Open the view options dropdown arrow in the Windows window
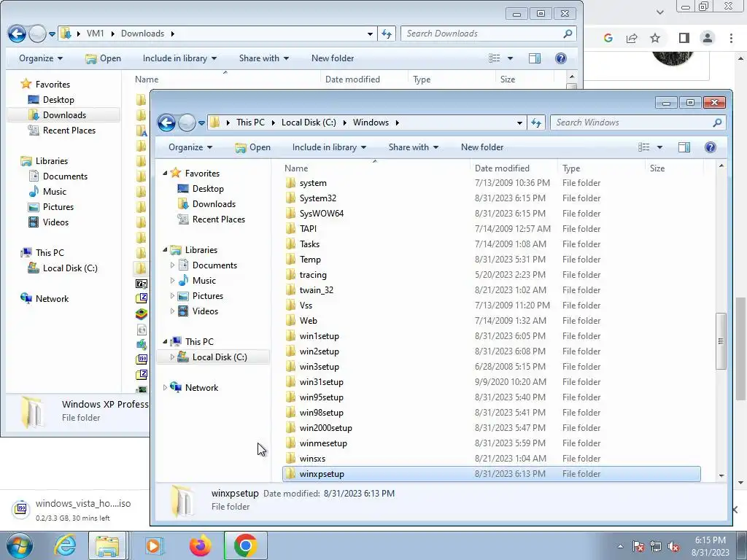747x560 pixels. coord(659,147)
